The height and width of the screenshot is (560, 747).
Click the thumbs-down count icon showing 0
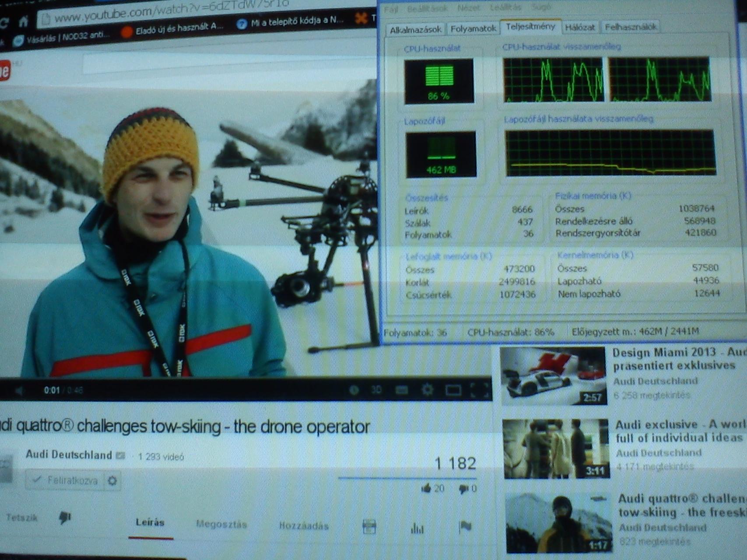coord(463,489)
